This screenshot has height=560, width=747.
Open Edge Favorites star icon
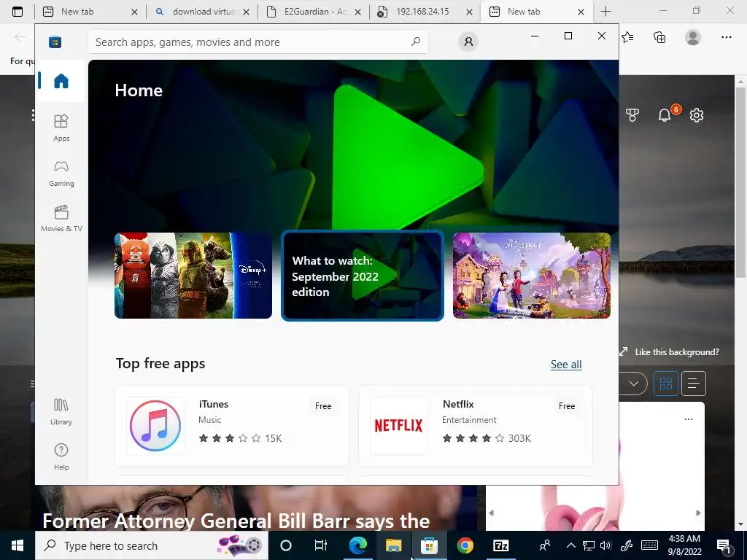tap(627, 37)
